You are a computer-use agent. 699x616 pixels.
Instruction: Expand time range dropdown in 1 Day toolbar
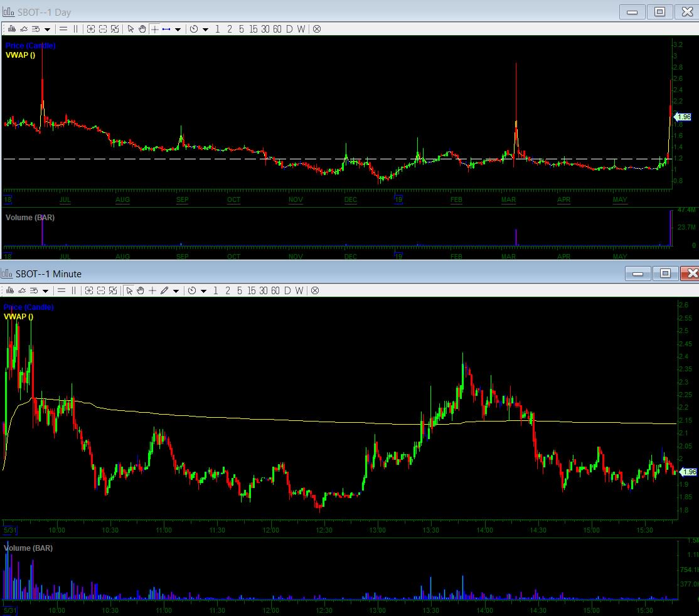click(x=206, y=29)
